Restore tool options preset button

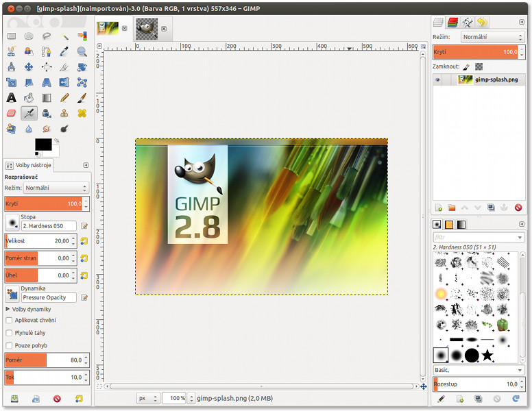36,399
